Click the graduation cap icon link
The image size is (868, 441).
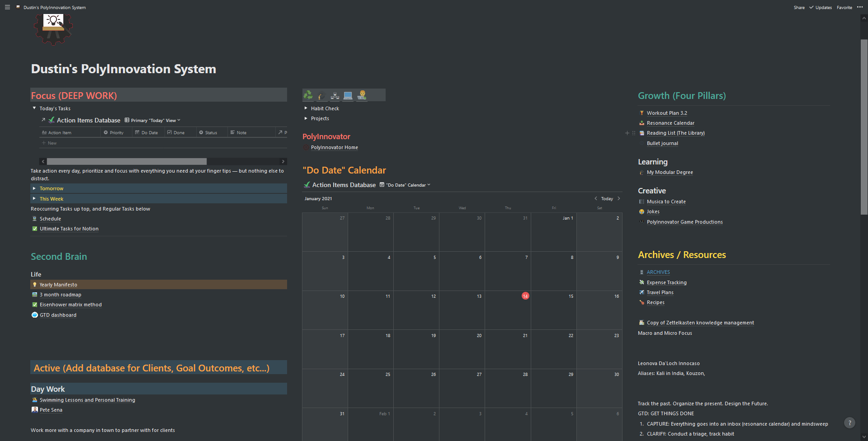click(x=321, y=95)
